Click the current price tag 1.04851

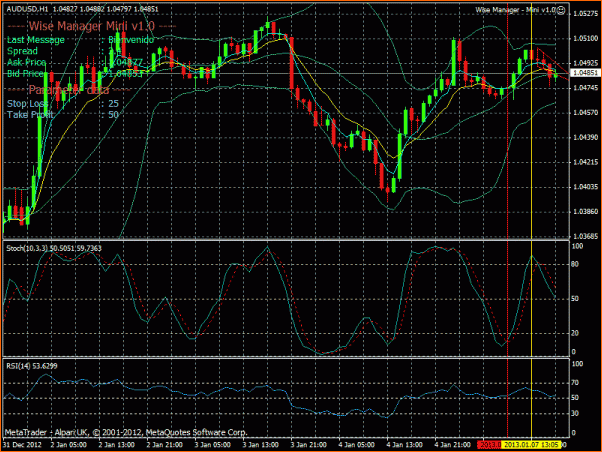[585, 73]
